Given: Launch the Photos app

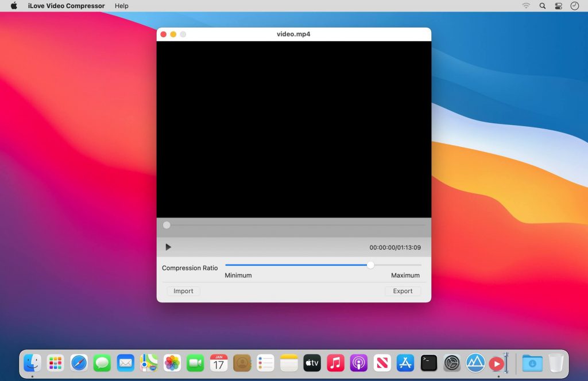Looking at the screenshot, I should pos(172,363).
